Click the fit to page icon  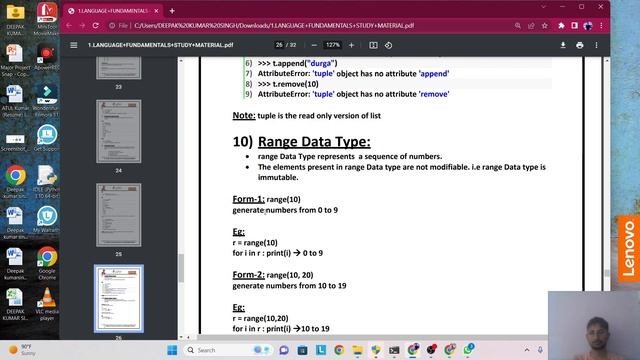(373, 45)
